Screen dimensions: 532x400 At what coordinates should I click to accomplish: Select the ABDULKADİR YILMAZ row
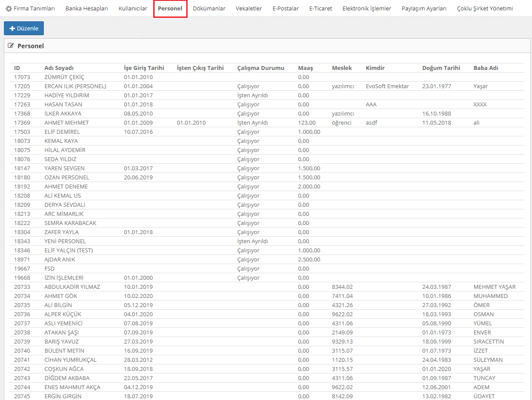pos(72,287)
